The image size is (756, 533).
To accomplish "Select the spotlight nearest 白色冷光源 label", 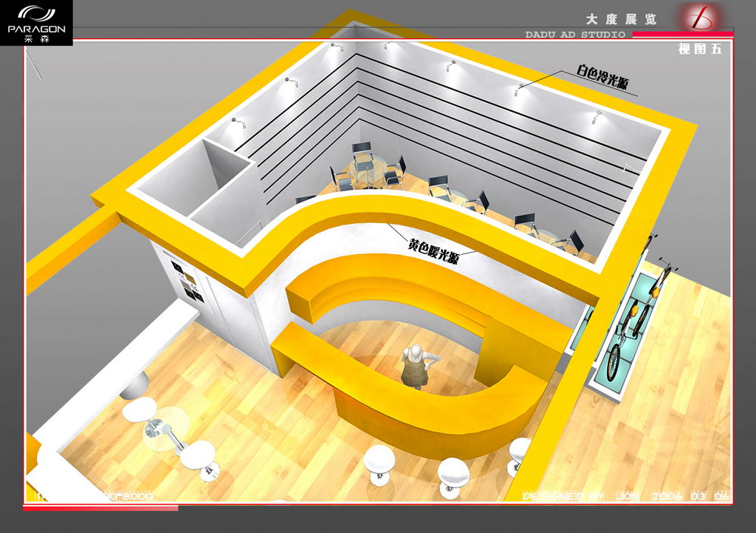I will [520, 89].
